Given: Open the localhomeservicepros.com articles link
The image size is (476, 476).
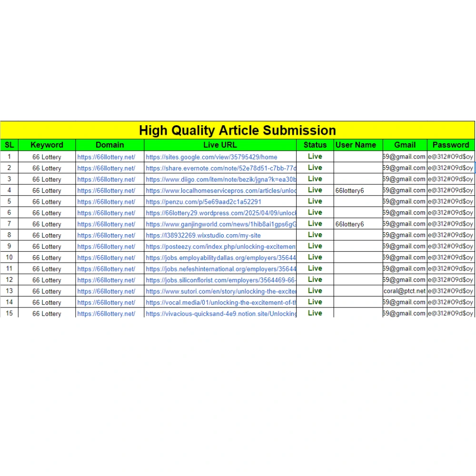Looking at the screenshot, I should [x=221, y=191].
